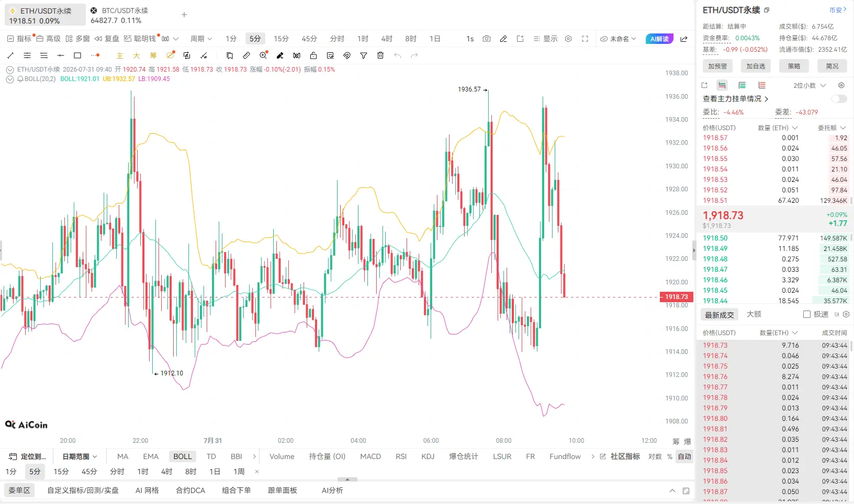Image resolution: width=854 pixels, height=504 pixels.
Task: Switch to BTC/USDT永续 tab
Action: pos(119,15)
